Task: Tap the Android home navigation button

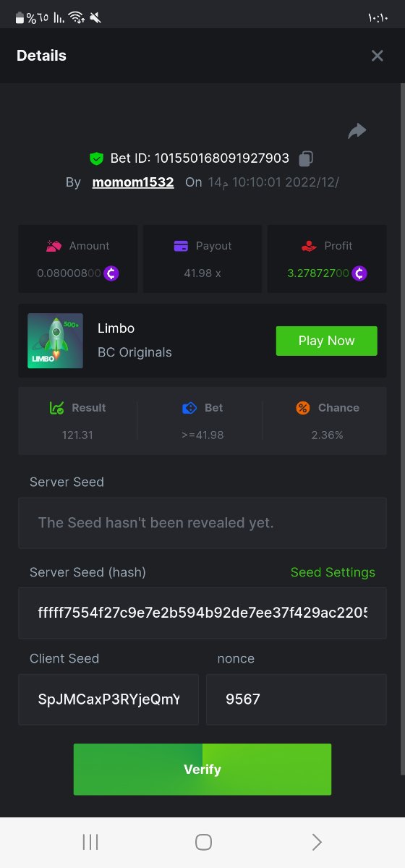Action: click(x=203, y=842)
